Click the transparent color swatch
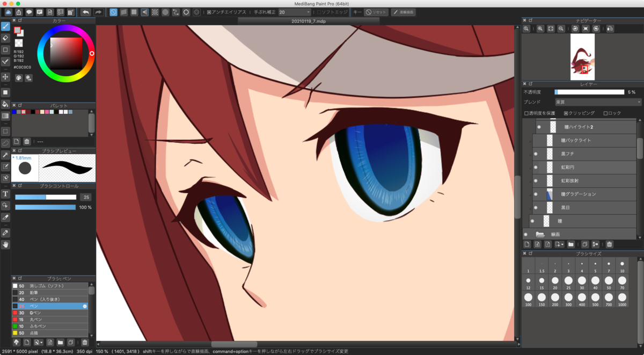Viewport: 644px width, 355px height. point(19,42)
